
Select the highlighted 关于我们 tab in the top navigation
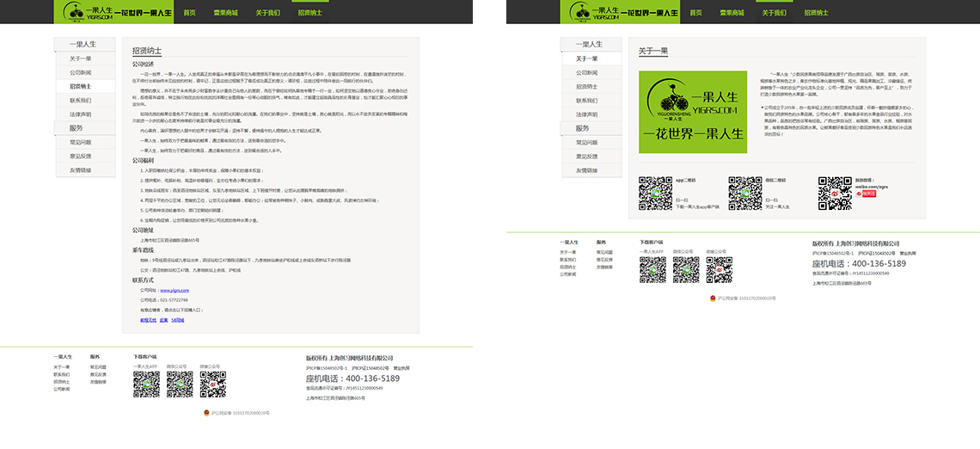(x=774, y=13)
